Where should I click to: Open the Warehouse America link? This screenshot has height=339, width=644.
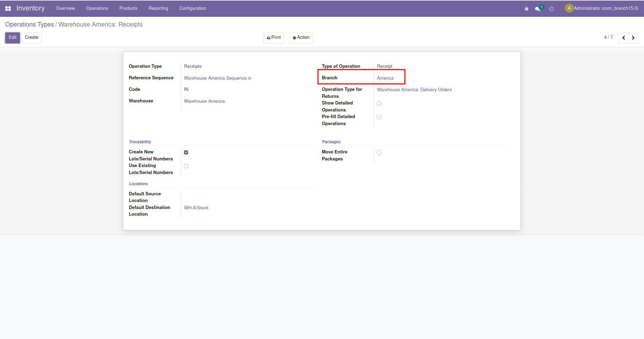coord(204,101)
